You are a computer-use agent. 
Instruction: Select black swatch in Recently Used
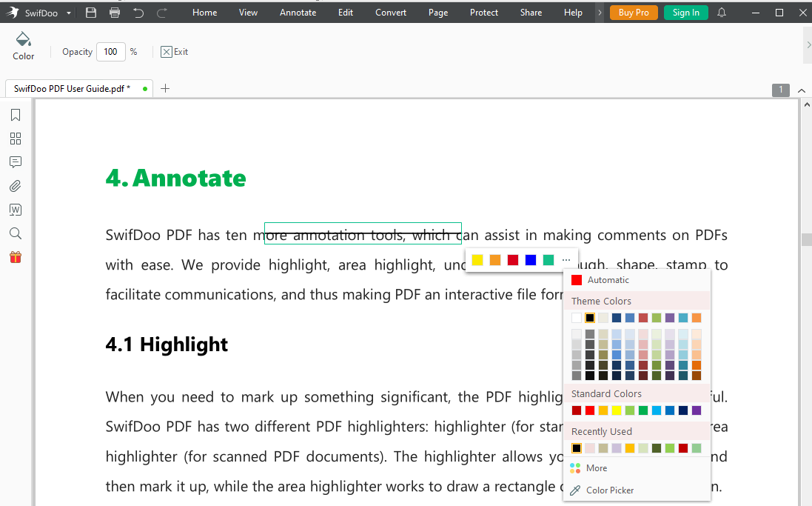[577, 448]
